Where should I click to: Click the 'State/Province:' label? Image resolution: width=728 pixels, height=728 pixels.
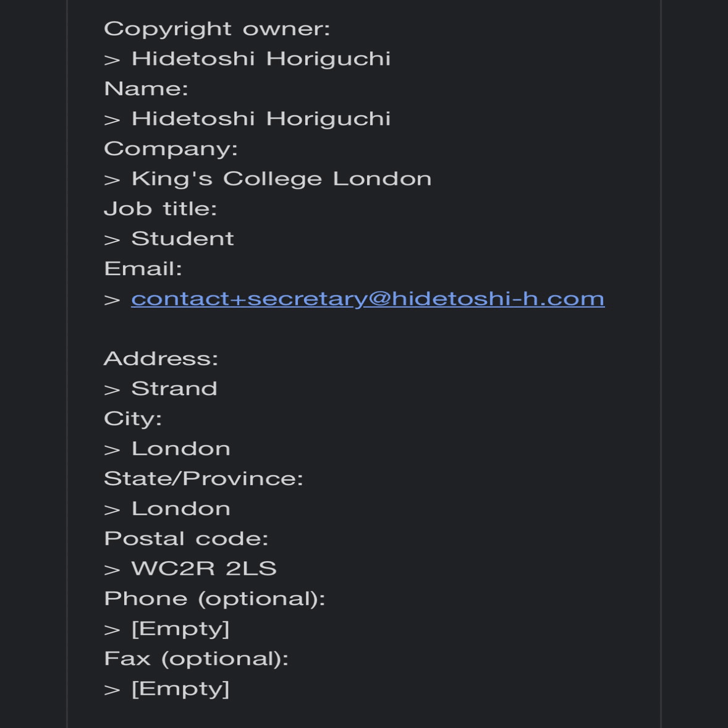point(203,479)
